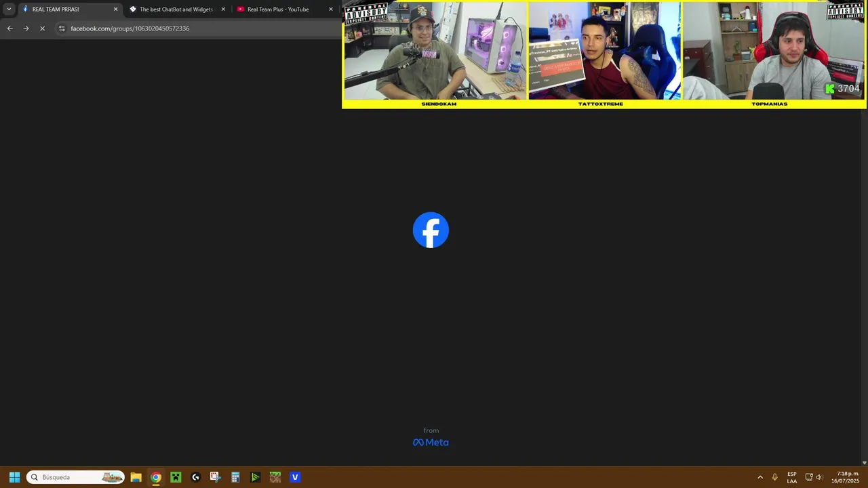The image size is (868, 488).
Task: Open the Windows Start menu
Action: [14, 477]
